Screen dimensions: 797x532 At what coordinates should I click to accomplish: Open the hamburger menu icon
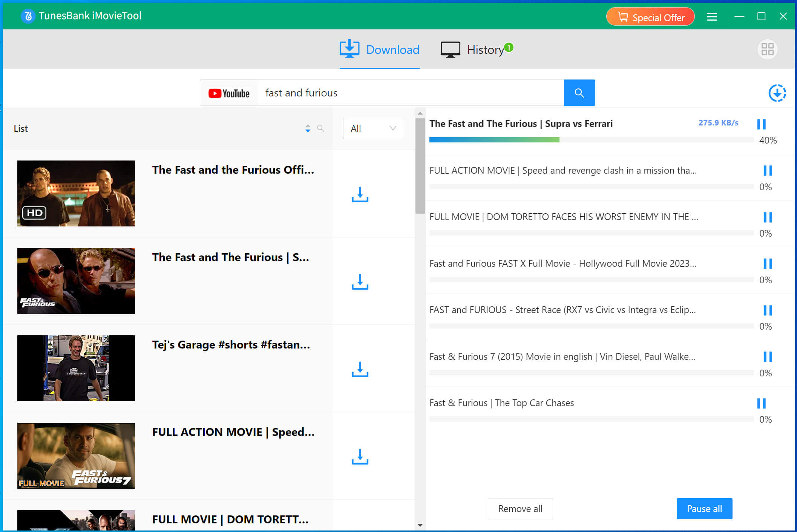point(712,17)
